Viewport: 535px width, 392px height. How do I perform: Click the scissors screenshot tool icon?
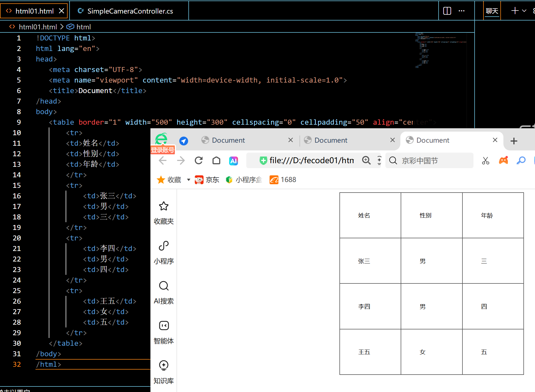tap(485, 161)
